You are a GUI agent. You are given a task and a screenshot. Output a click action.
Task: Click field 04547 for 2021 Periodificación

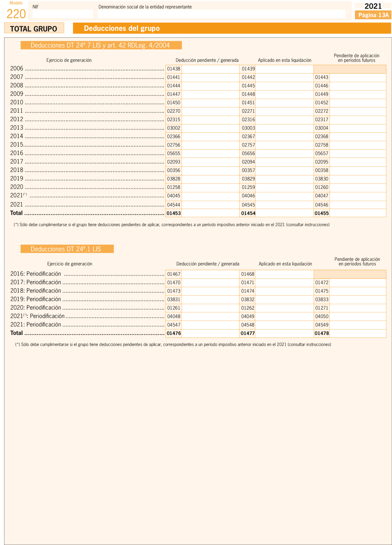[x=210, y=325]
